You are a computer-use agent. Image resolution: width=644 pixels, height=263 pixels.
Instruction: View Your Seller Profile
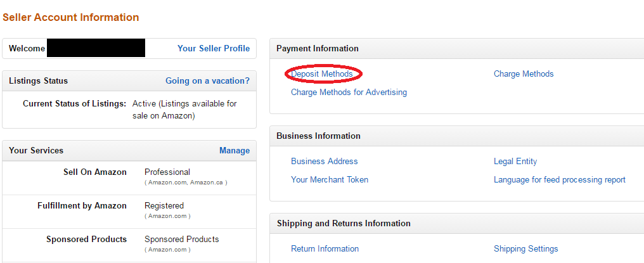pyautogui.click(x=213, y=49)
